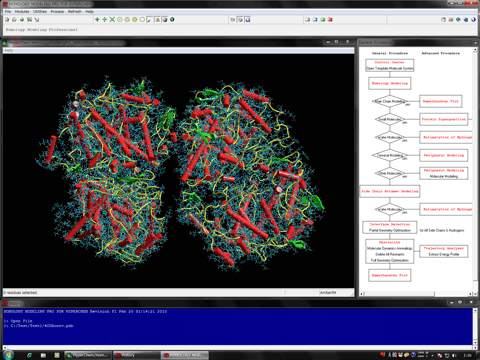480x360 pixels.
Task: Open Ramachandran Plot below Restraints box
Action: pos(390,276)
